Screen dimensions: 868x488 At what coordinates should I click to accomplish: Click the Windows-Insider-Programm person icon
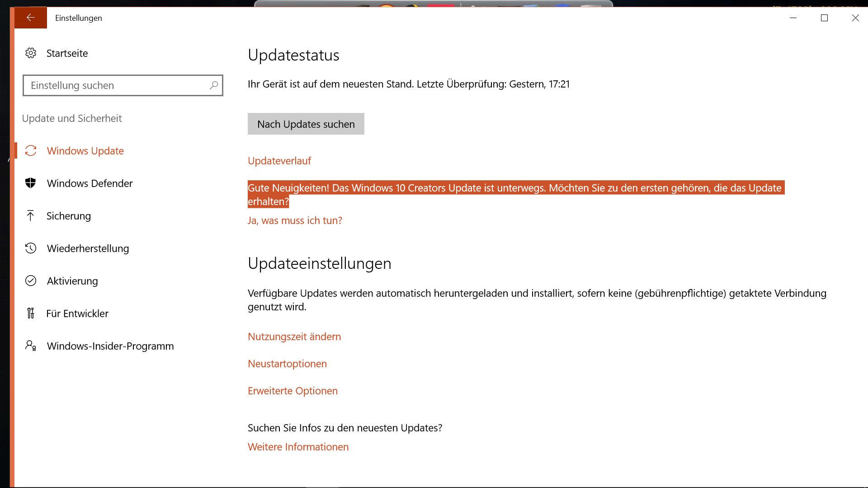(31, 346)
